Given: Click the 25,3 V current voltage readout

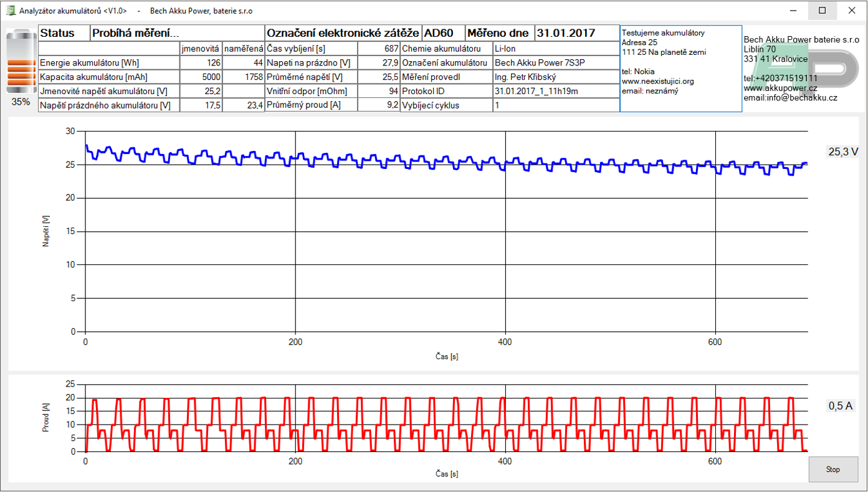Looking at the screenshot, I should click(843, 151).
